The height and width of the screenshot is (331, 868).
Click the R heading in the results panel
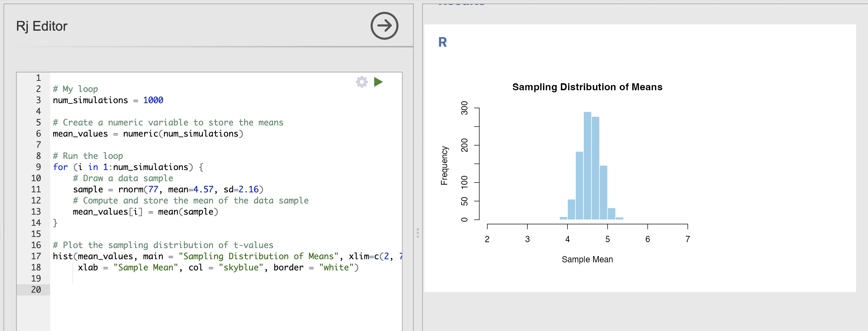[x=442, y=42]
